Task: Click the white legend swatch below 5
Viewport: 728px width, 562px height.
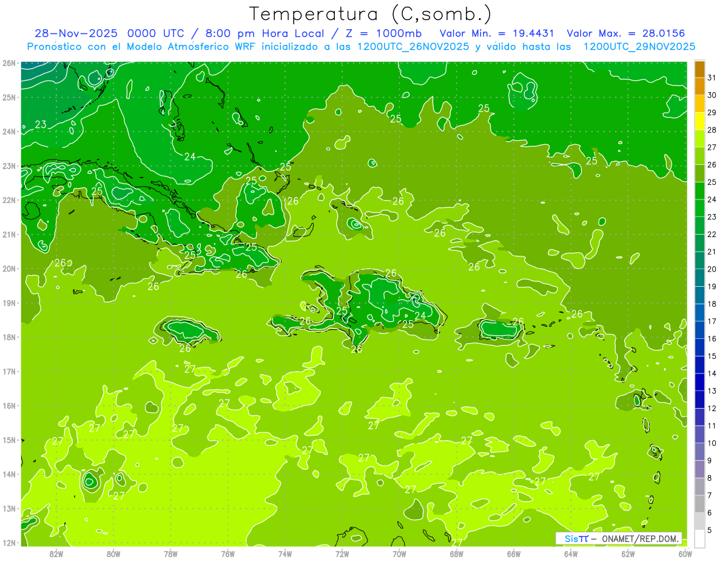Action: (700, 538)
